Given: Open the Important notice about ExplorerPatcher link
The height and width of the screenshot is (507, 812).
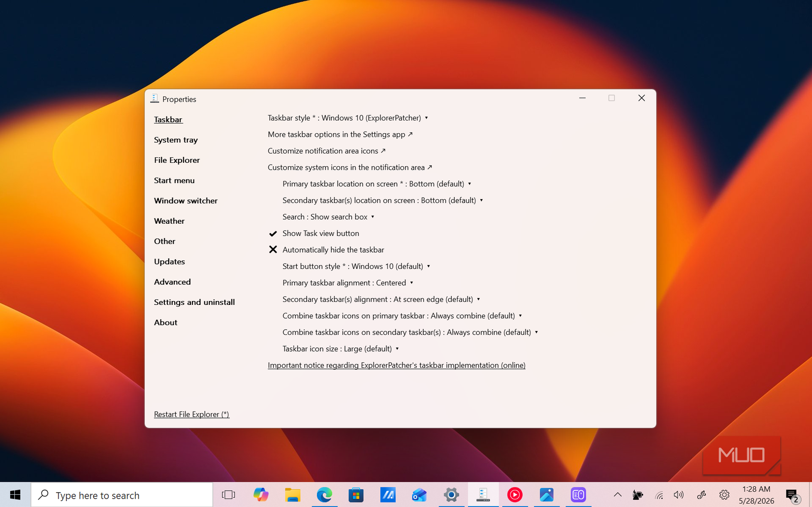Looking at the screenshot, I should (x=397, y=365).
